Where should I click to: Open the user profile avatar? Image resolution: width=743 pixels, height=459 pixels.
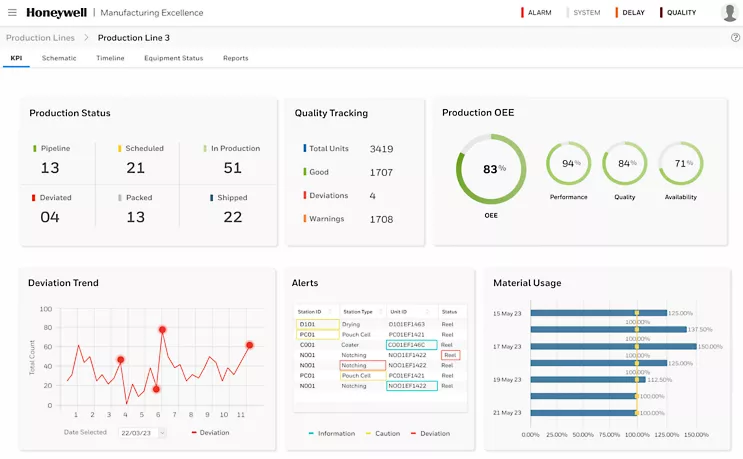pos(729,13)
